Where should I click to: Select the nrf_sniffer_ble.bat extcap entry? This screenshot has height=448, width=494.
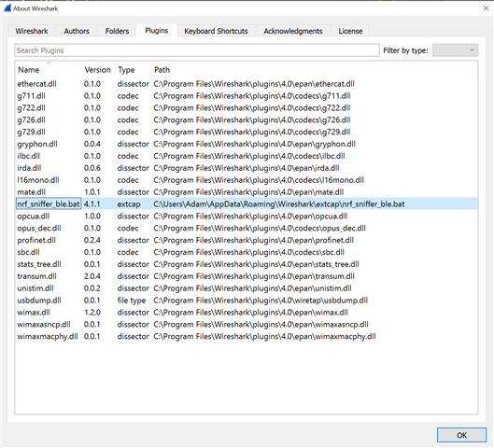point(247,204)
